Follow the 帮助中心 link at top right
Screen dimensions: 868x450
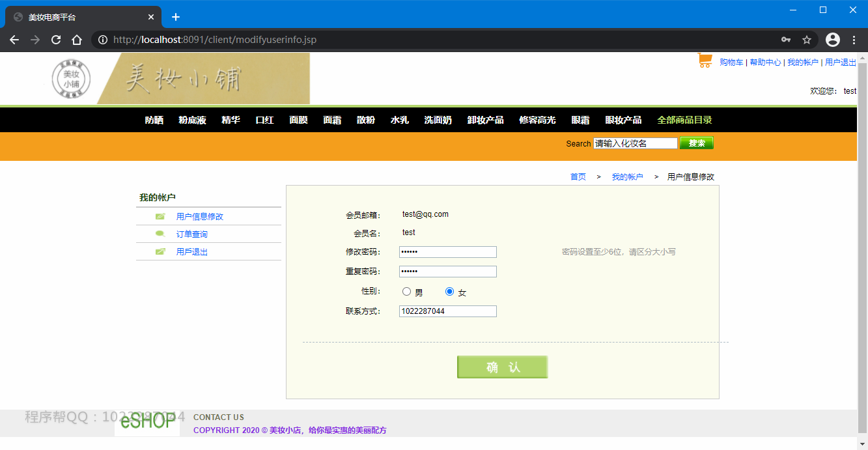[766, 62]
